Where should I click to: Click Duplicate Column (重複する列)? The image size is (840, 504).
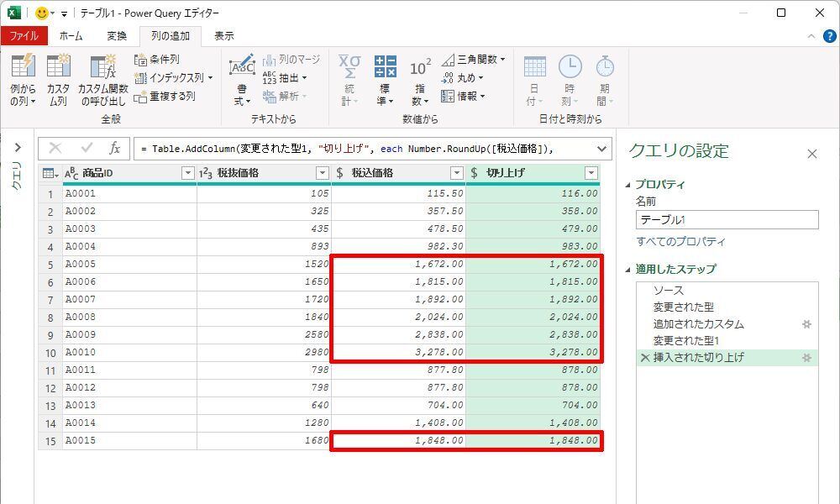point(165,97)
